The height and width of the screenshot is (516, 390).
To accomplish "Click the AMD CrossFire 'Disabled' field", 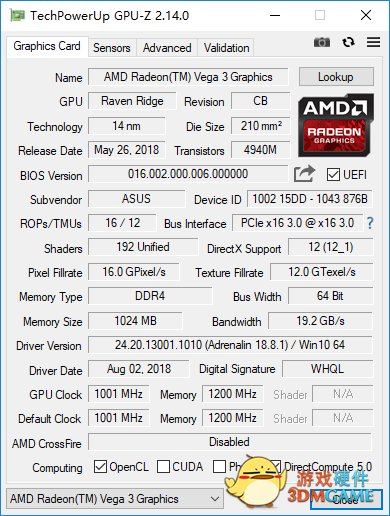I will (230, 442).
